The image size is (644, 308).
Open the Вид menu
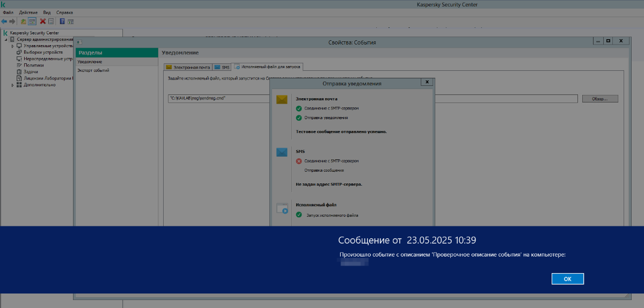coord(47,12)
